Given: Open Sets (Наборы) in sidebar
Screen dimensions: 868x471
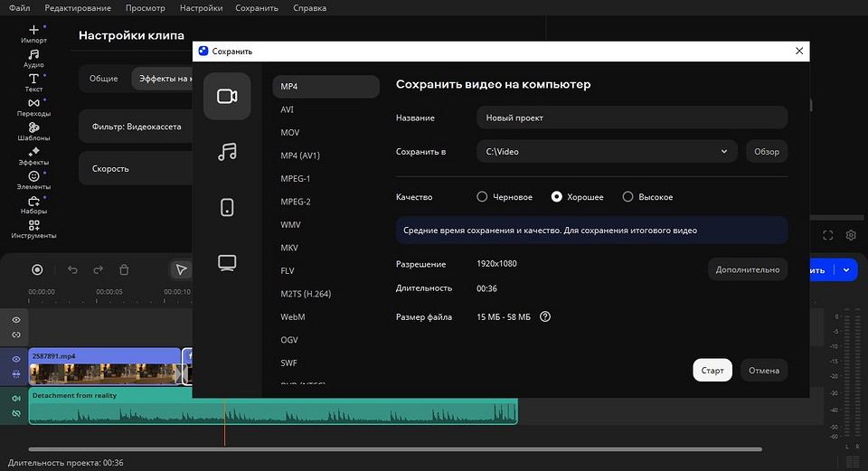Looking at the screenshot, I should click(33, 205).
